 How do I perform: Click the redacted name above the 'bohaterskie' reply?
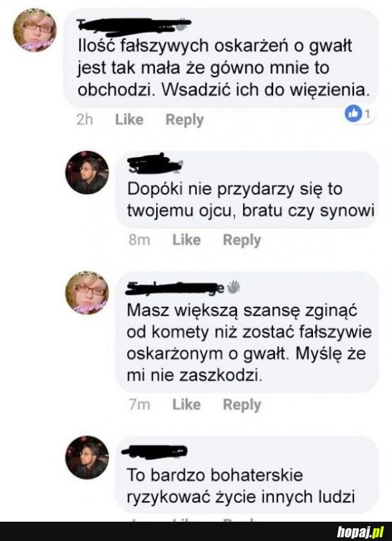[154, 452]
